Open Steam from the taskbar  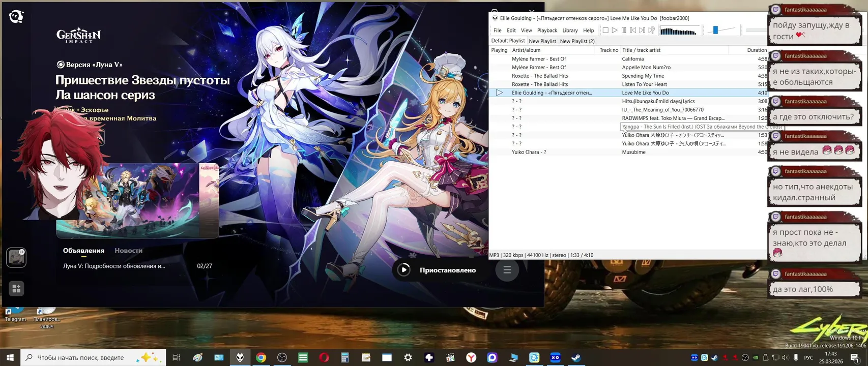(x=576, y=357)
